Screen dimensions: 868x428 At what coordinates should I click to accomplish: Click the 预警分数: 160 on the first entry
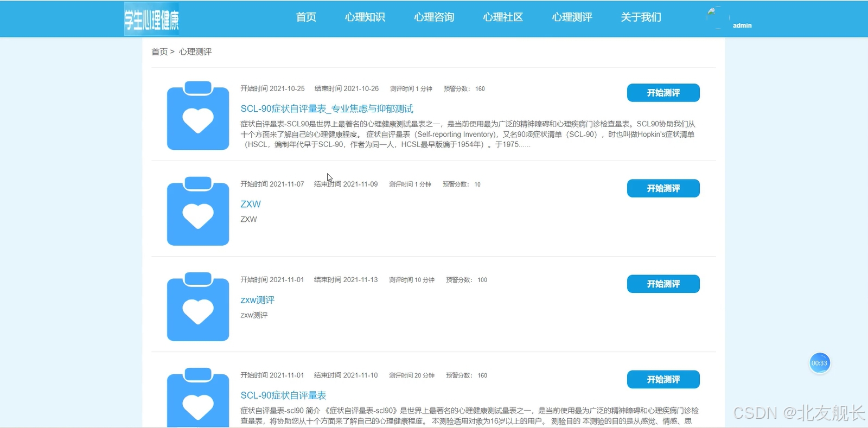(464, 89)
